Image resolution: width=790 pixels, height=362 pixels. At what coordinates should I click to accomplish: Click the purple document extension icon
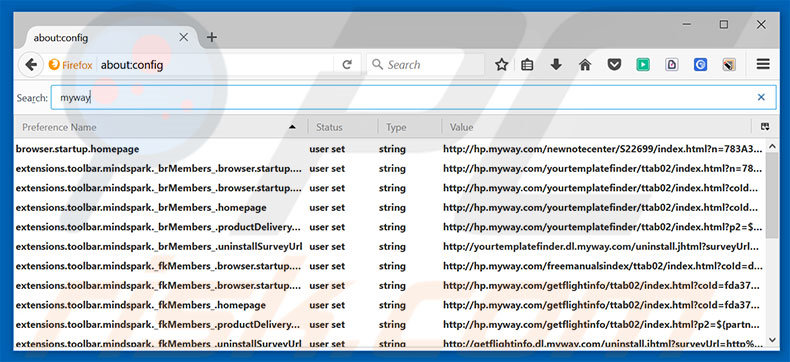coord(671,64)
